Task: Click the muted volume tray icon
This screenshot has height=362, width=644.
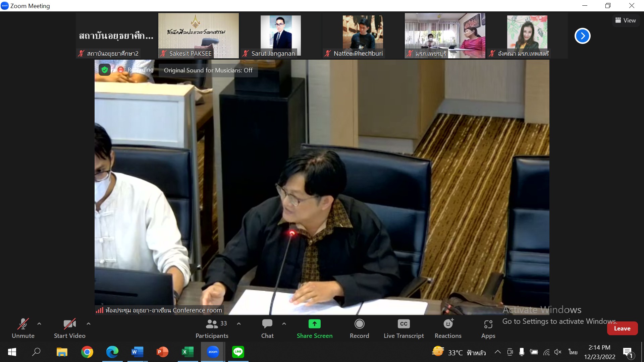Action: pos(558,352)
